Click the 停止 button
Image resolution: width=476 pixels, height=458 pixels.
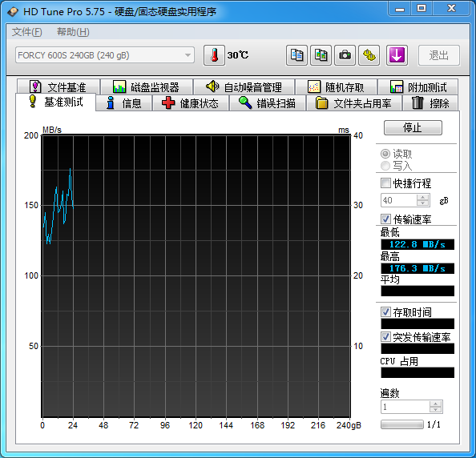413,127
